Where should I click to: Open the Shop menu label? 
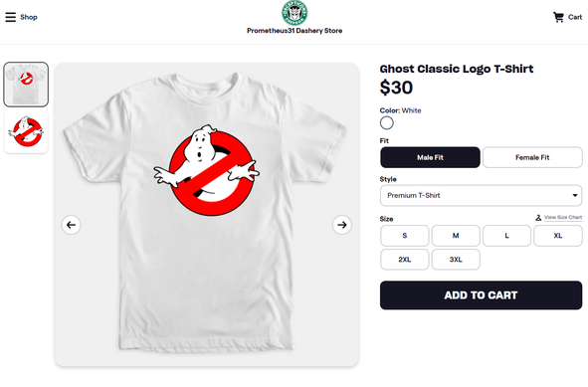(x=29, y=17)
